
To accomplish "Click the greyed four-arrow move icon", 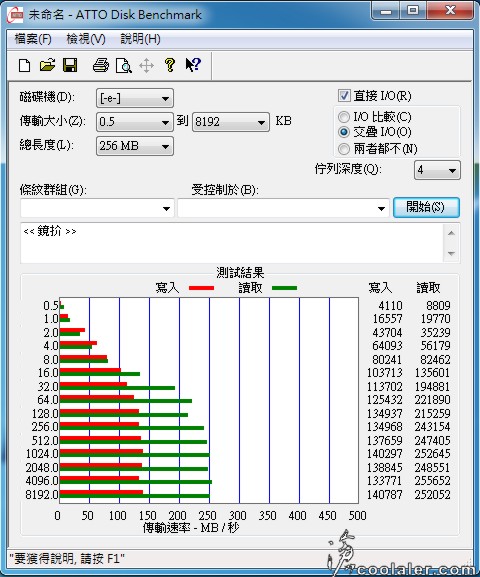I will point(146,66).
